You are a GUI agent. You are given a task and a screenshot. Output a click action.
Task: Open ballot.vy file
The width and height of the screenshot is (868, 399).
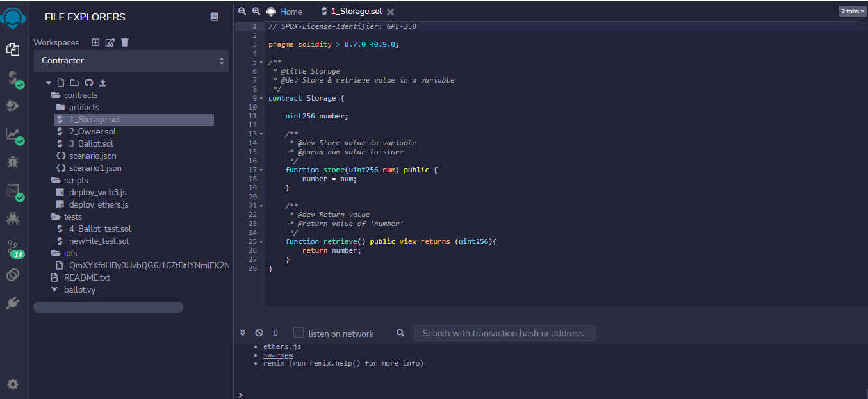79,289
